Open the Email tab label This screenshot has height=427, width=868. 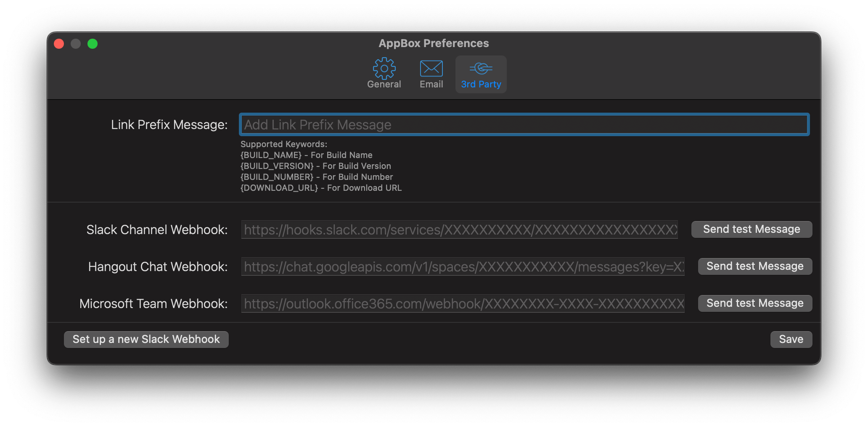pyautogui.click(x=431, y=84)
